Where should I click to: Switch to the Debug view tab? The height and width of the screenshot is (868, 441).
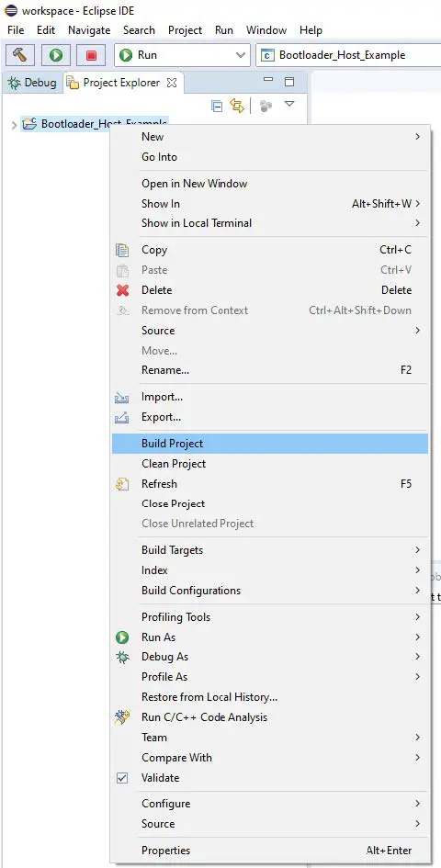tap(33, 83)
